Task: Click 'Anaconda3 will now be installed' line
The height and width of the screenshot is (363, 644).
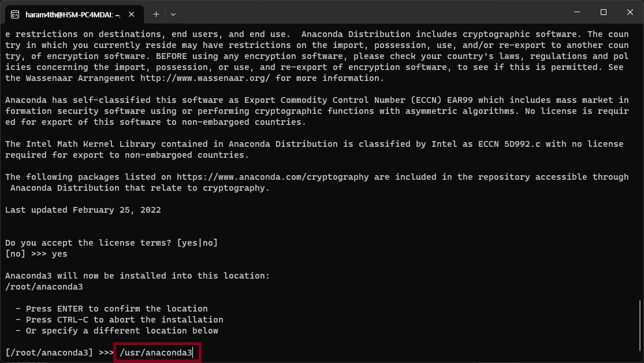Action: 137,276
